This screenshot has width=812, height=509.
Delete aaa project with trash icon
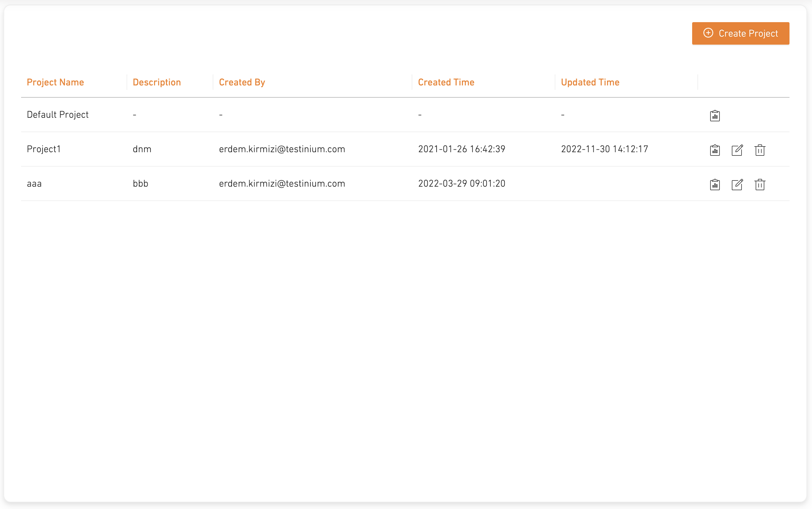760,185
